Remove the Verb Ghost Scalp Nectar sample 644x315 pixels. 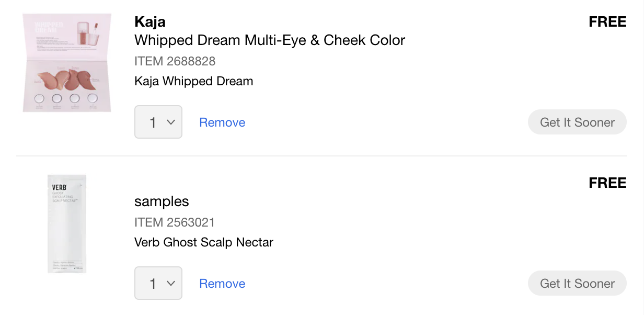point(222,284)
